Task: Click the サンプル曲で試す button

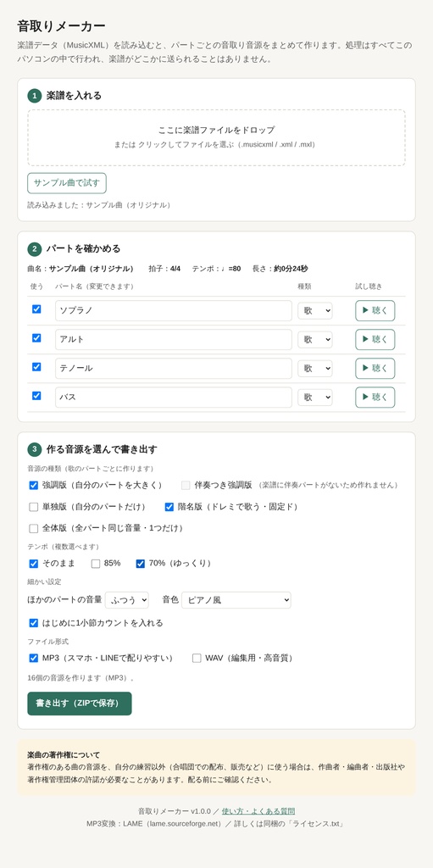Action: pyautogui.click(x=67, y=183)
